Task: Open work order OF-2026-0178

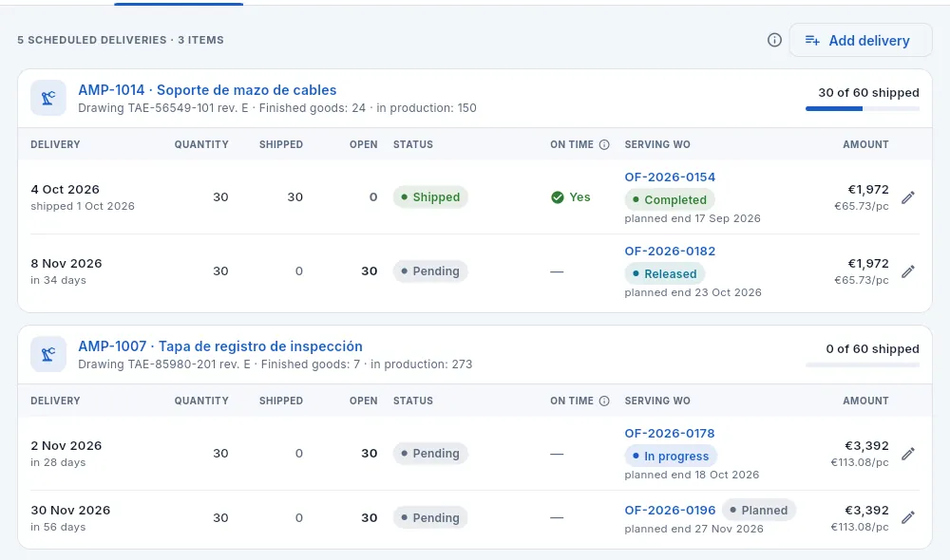Action: (x=670, y=434)
